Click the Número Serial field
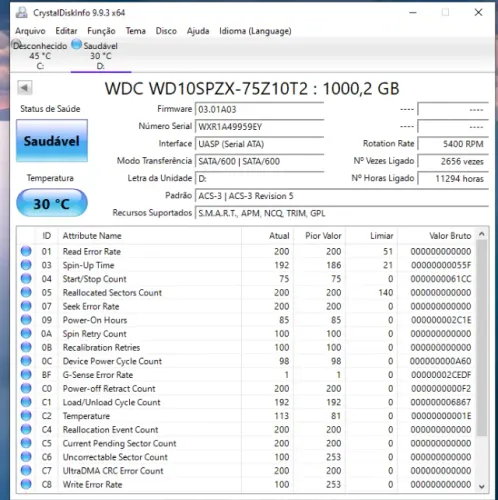This screenshot has width=498, height=500. (260, 127)
